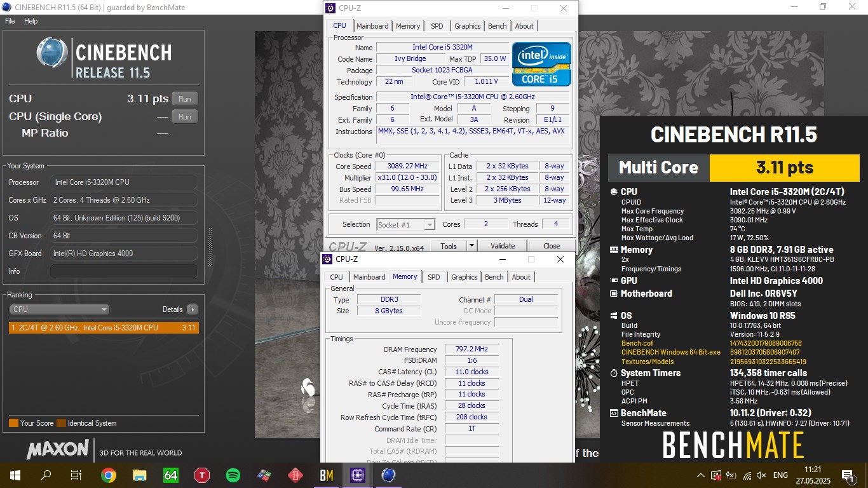The image size is (868, 488).
Task: Open the ranking type dropdown showing CPU
Action: point(60,309)
